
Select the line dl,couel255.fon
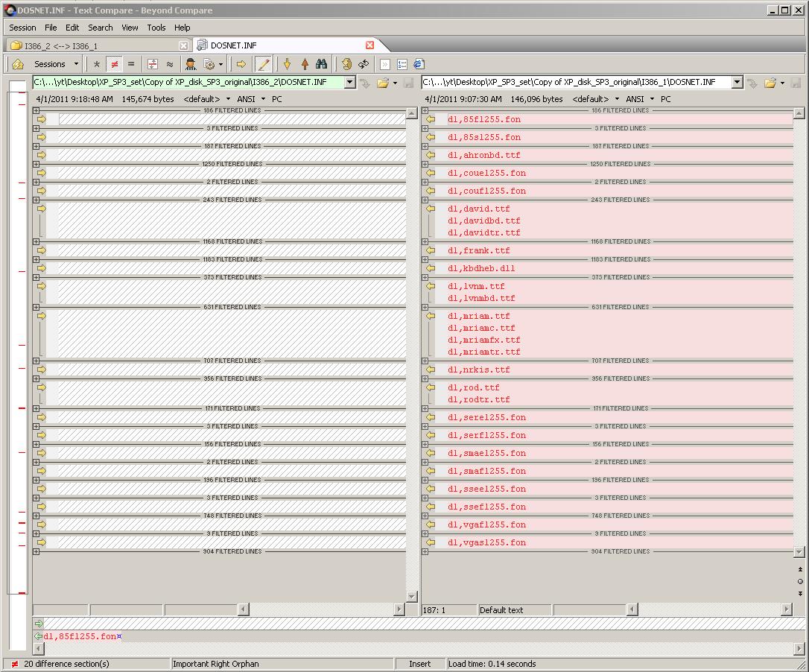tap(487, 173)
